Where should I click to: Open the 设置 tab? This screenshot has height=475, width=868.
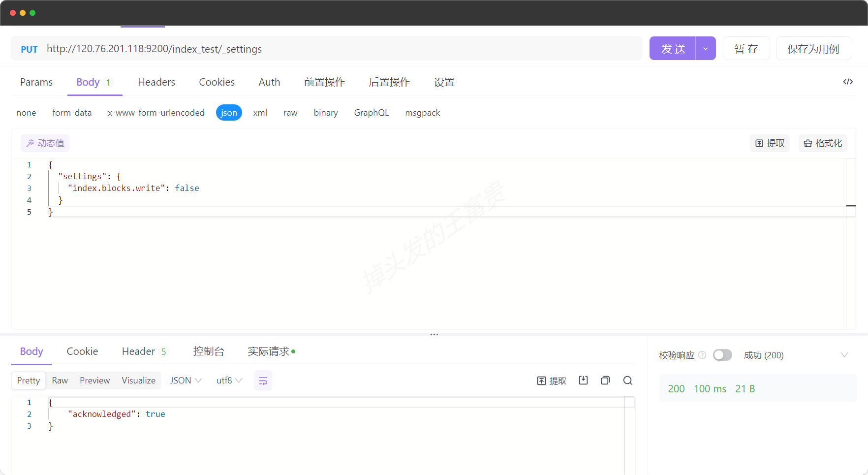[444, 82]
